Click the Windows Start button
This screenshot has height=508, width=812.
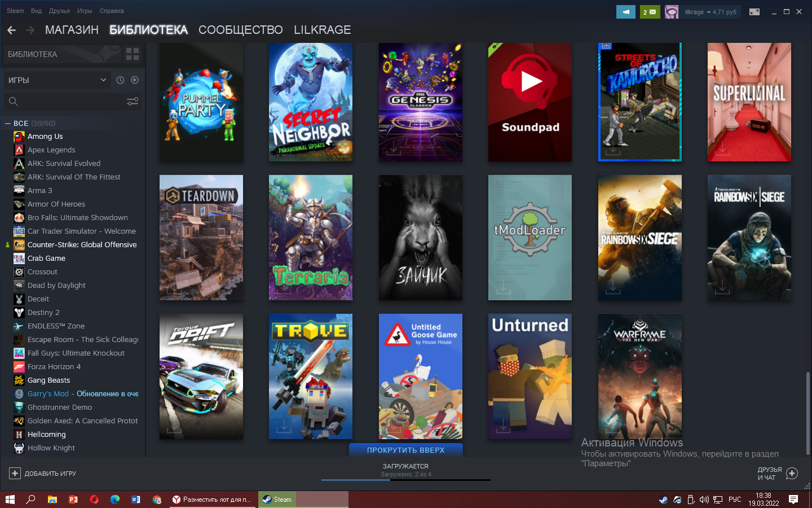pyautogui.click(x=10, y=500)
